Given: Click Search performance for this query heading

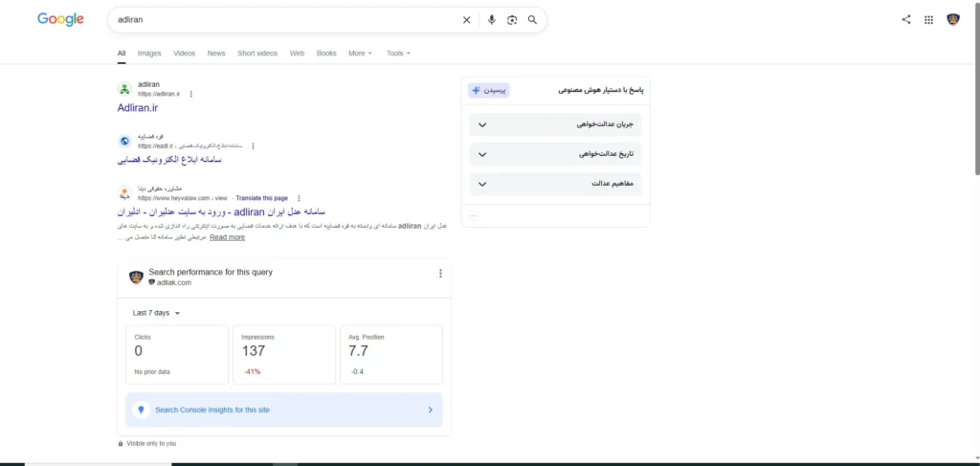Looking at the screenshot, I should pyautogui.click(x=211, y=273).
